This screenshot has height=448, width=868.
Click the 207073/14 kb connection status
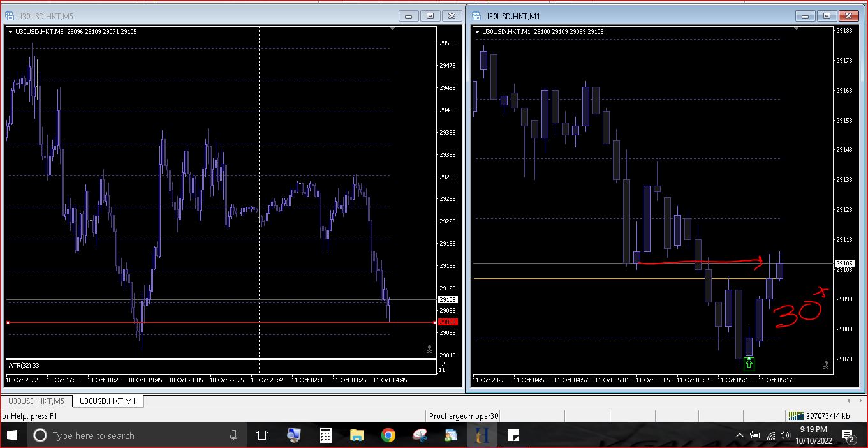828,416
